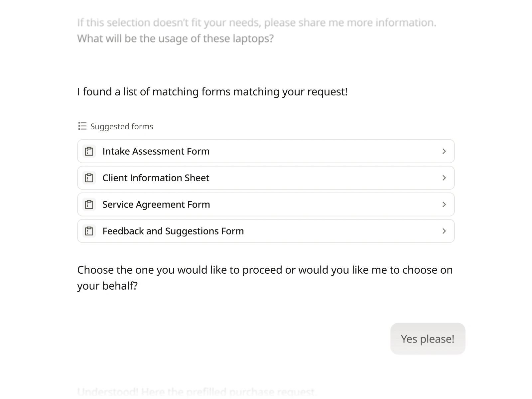Click the Feedback and Suggestions Form clipboard icon
This screenshot has height=399, width=532.
89,231
